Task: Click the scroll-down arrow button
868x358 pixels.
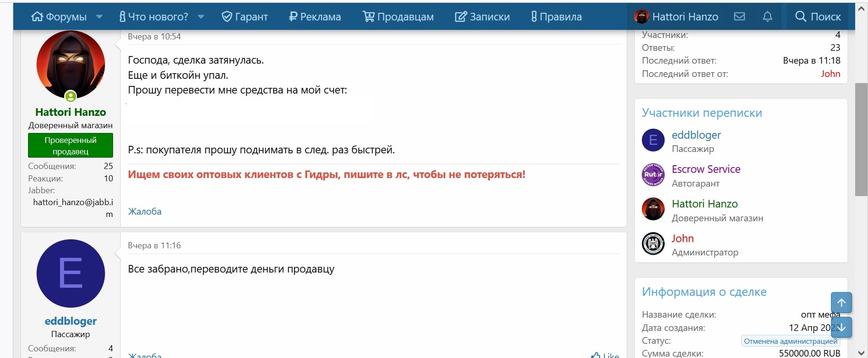Action: [841, 327]
